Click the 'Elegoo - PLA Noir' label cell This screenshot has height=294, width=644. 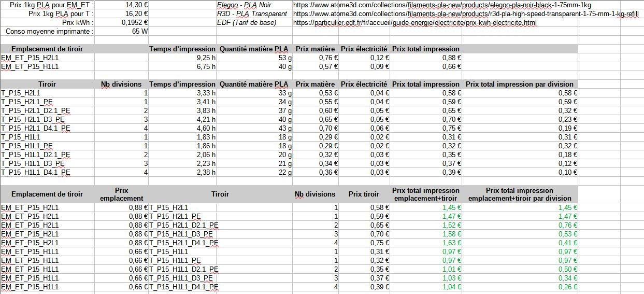pyautogui.click(x=244, y=5)
